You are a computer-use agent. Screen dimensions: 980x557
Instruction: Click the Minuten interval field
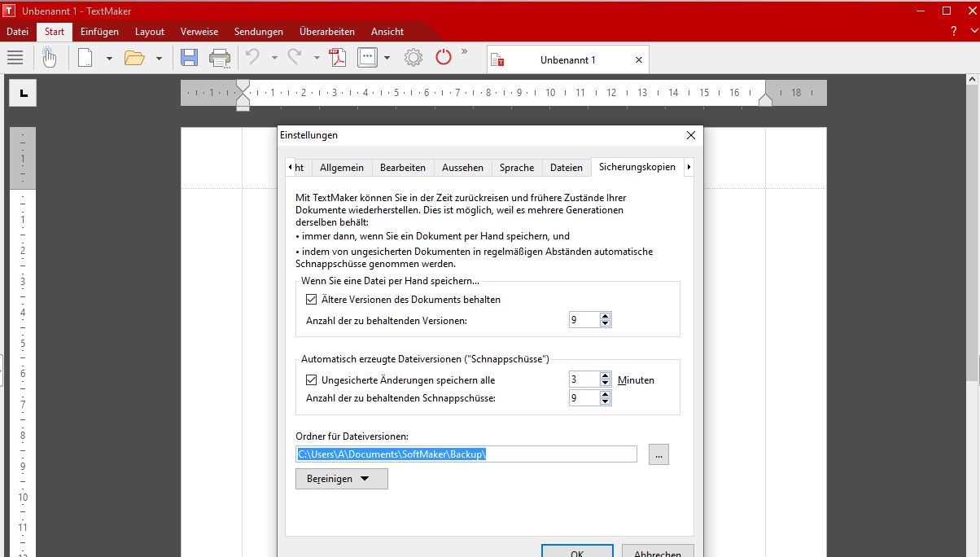[584, 379]
